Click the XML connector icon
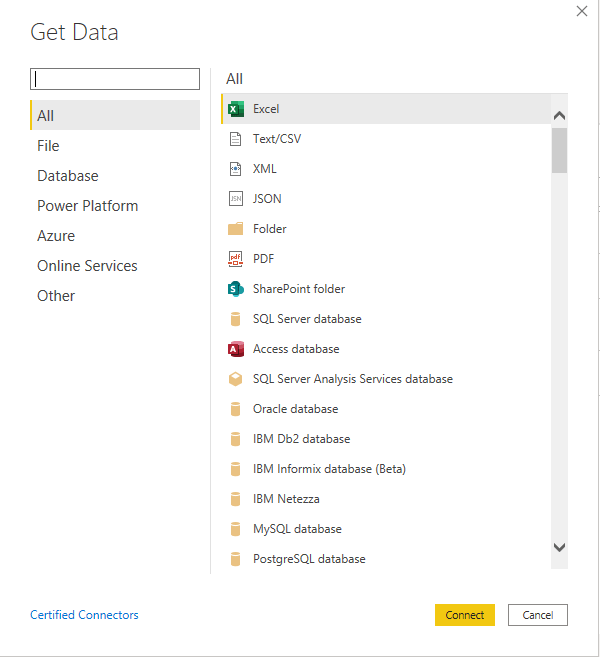 point(236,169)
